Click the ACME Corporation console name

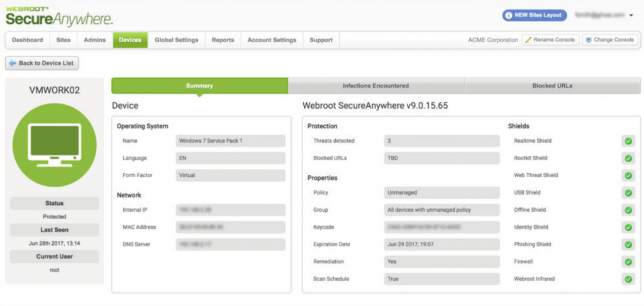(x=493, y=40)
